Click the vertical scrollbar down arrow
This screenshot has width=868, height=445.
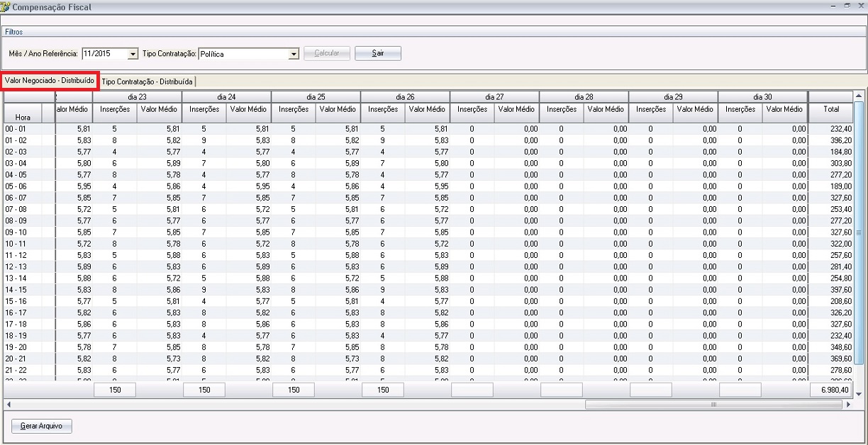pos(858,393)
